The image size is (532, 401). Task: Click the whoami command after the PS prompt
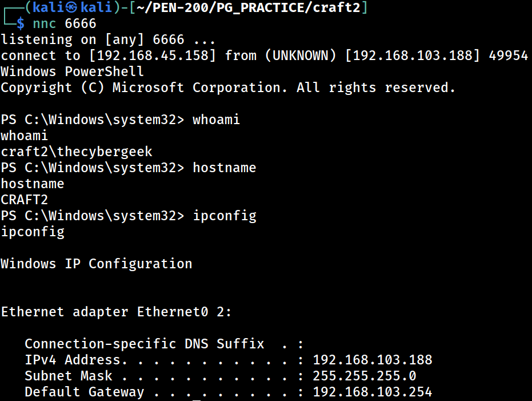pyautogui.click(x=216, y=120)
